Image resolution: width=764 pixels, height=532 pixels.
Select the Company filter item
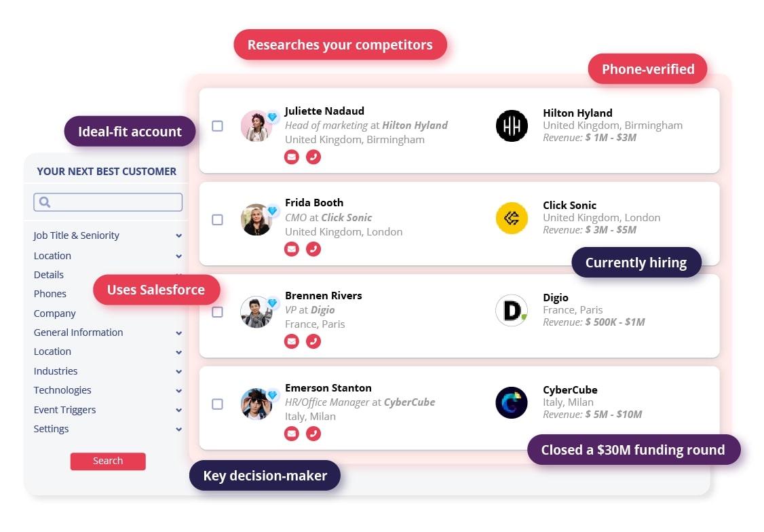(x=54, y=313)
